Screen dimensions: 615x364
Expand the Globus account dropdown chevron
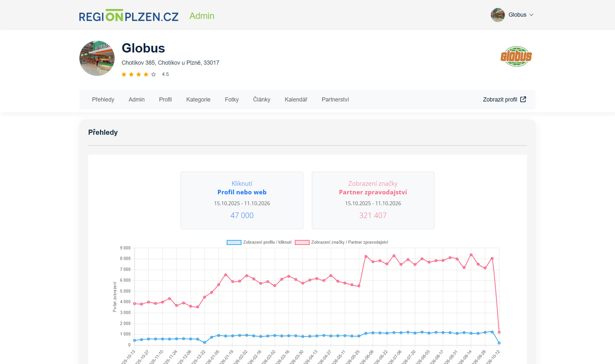531,15
